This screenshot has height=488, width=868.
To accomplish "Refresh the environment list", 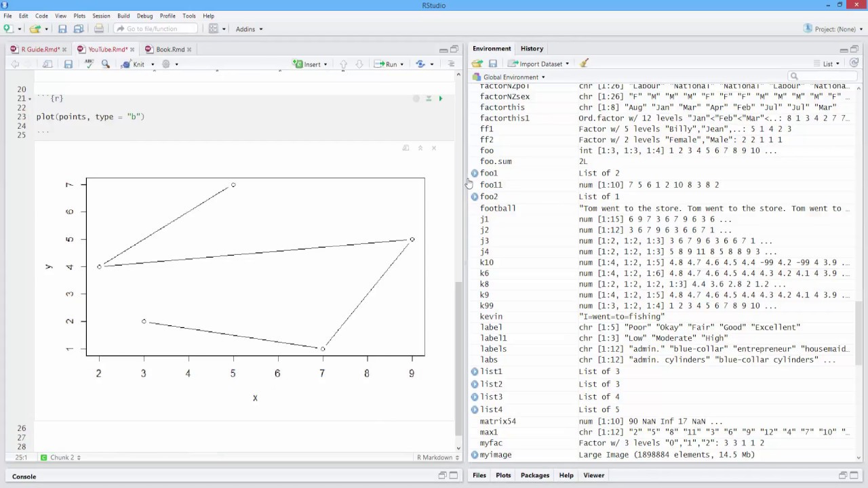I will tap(854, 64).
